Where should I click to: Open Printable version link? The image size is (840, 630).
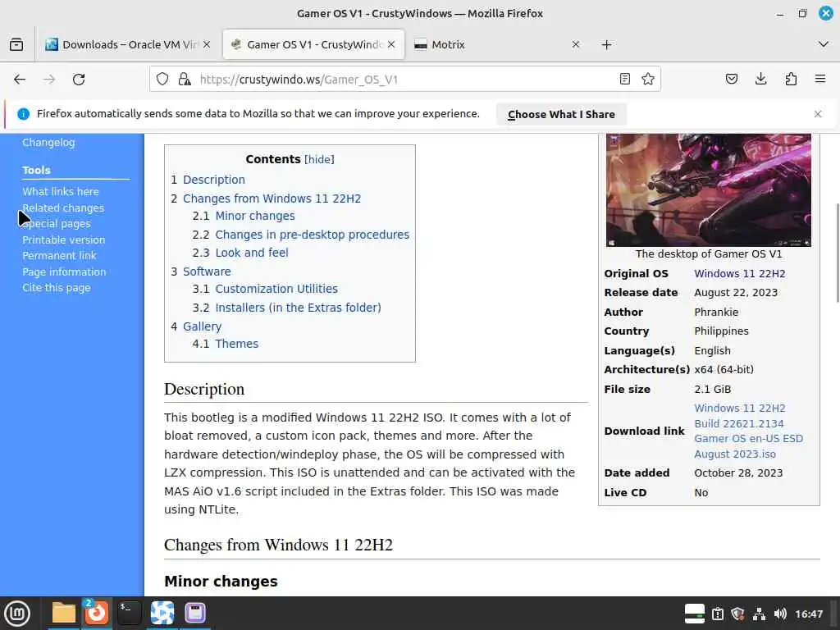tap(64, 240)
